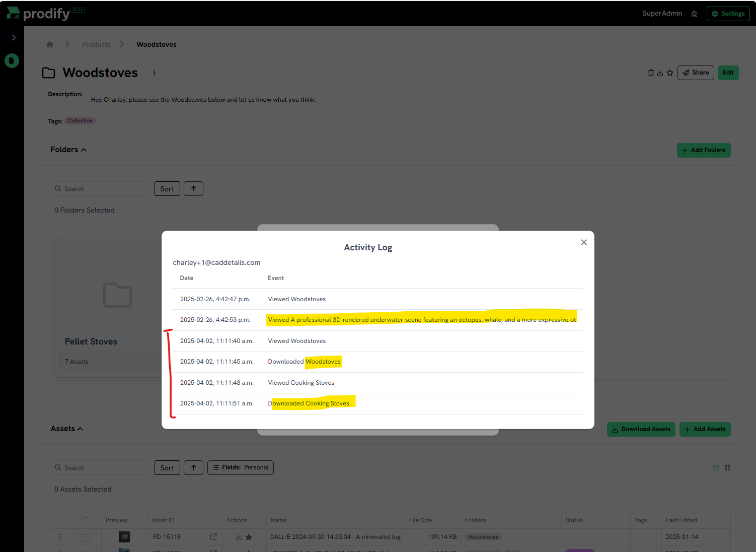
Task: Select the PD-15118 asset row checkbox
Action: [86, 537]
